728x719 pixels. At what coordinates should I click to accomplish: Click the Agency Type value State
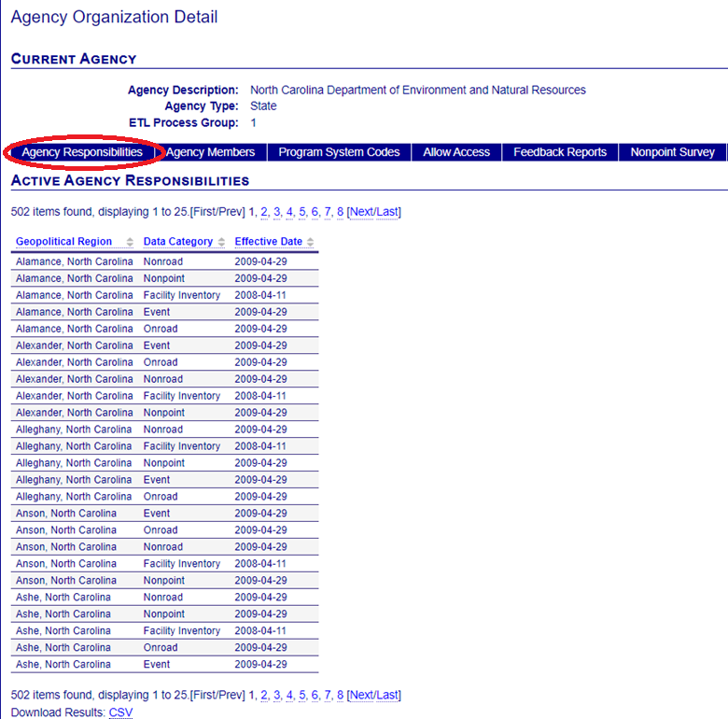point(263,106)
